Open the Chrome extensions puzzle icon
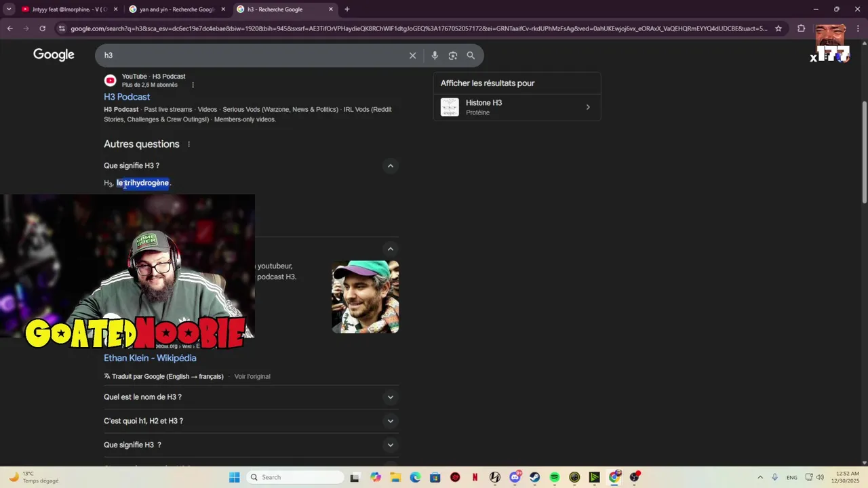868x488 pixels. pos(802,28)
